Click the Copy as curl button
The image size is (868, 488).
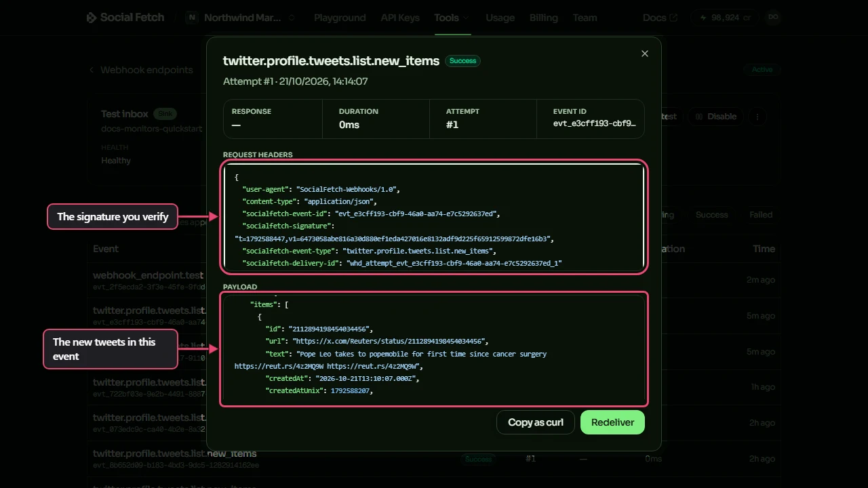536,422
